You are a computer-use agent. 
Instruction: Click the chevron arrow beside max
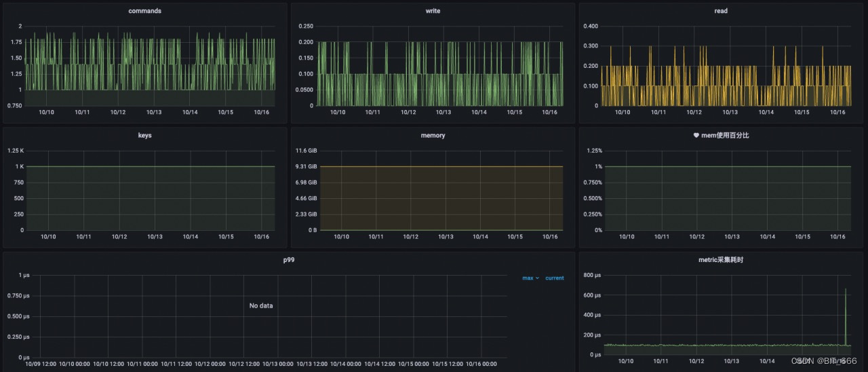pyautogui.click(x=538, y=278)
